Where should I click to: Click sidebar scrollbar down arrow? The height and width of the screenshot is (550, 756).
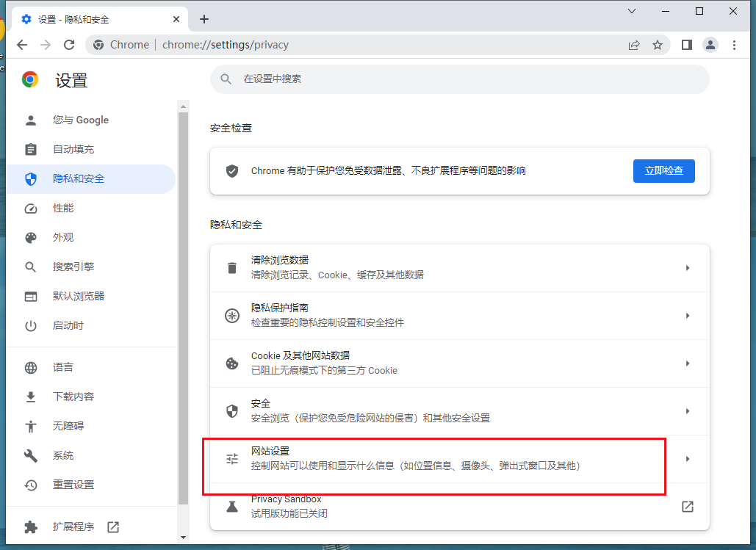tap(183, 537)
